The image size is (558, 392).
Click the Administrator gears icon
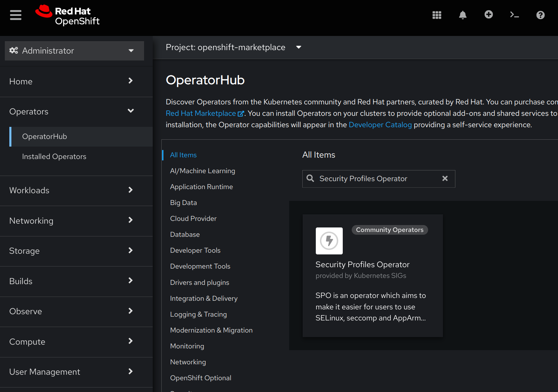13,50
